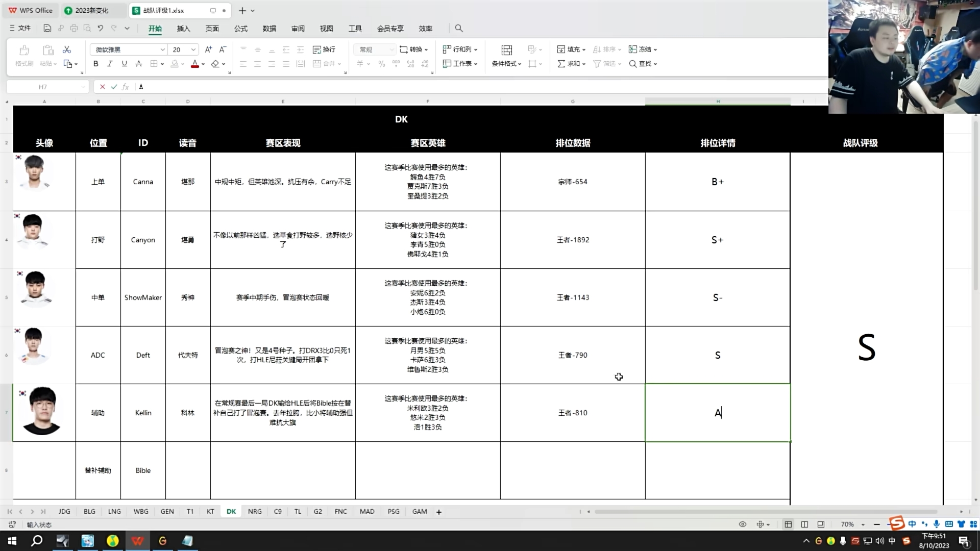
Task: Switch to the 公式 formulas ribbon tab
Action: [240, 29]
